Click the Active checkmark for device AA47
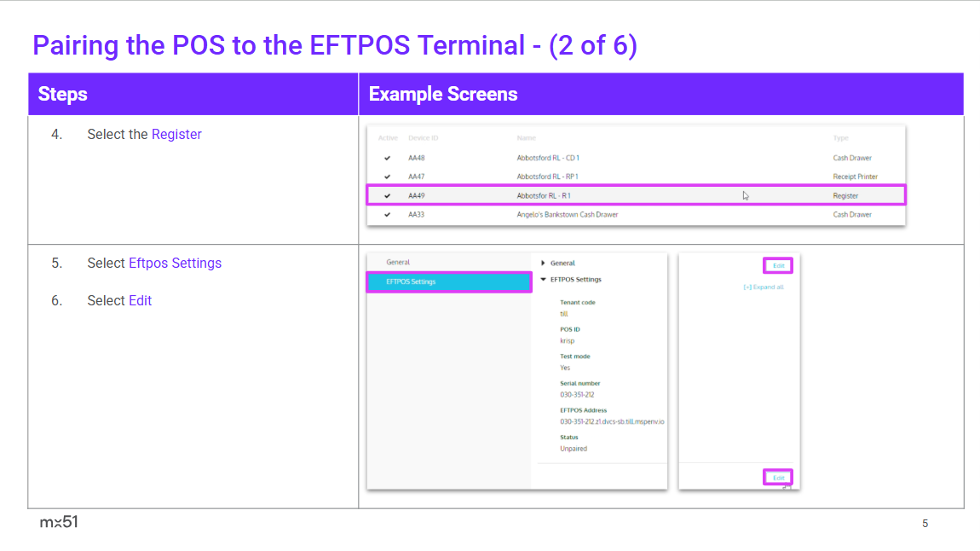 coord(387,177)
